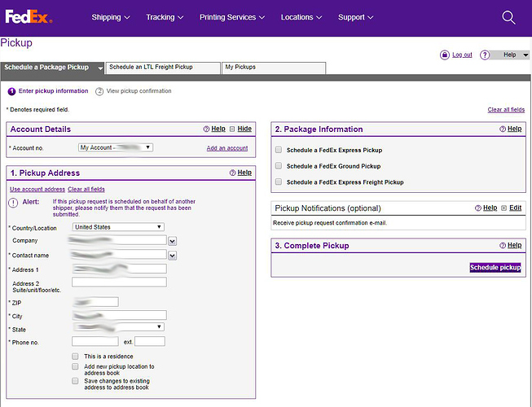The image size is (532, 407).
Task: Click the Phone no. input field
Action: [x=95, y=341]
